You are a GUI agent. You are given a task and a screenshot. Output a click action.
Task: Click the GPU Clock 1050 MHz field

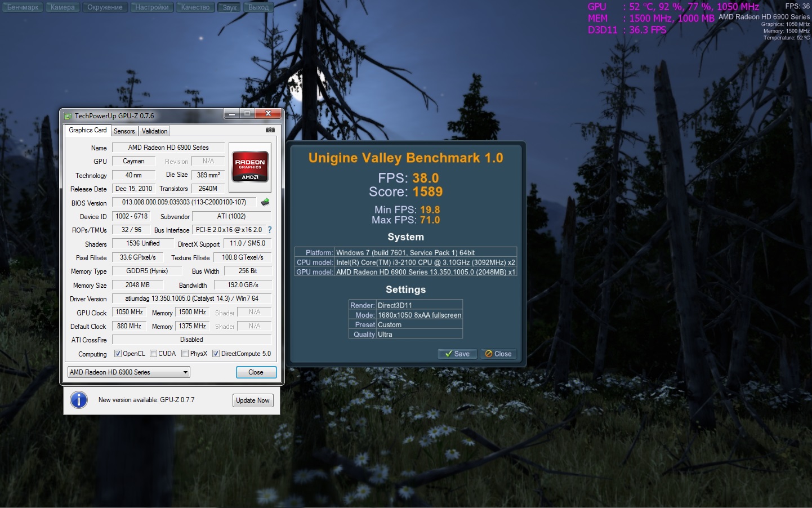(130, 312)
